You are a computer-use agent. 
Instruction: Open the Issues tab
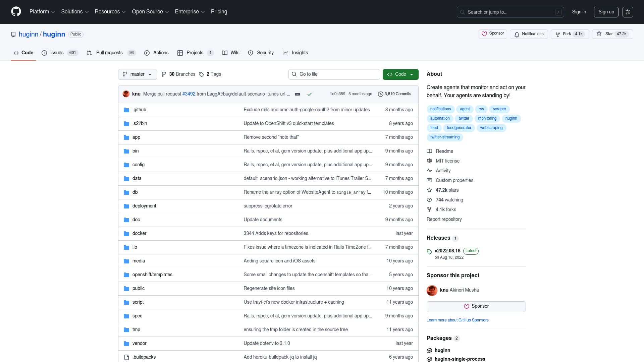click(60, 53)
